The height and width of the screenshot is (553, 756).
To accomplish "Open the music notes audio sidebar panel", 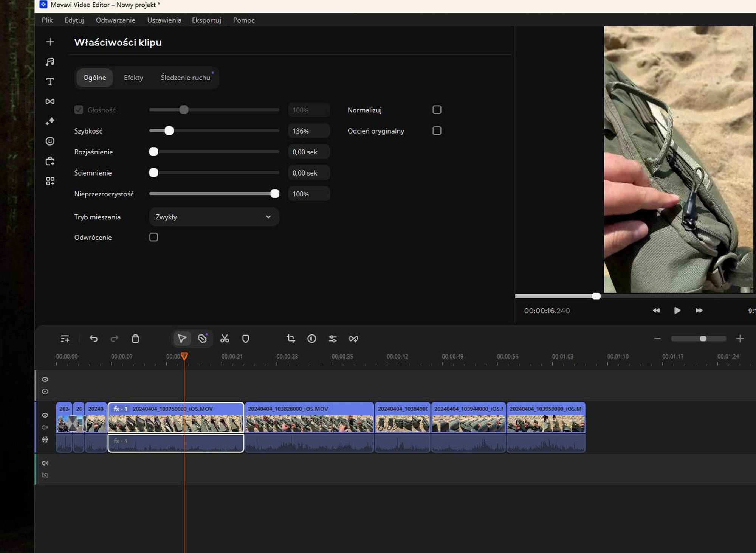I will [50, 62].
